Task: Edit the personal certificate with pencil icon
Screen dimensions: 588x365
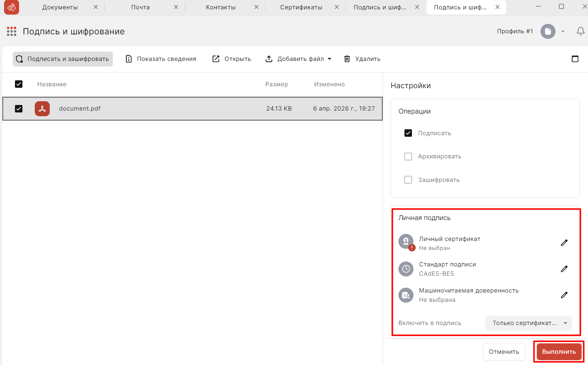Action: click(x=564, y=243)
